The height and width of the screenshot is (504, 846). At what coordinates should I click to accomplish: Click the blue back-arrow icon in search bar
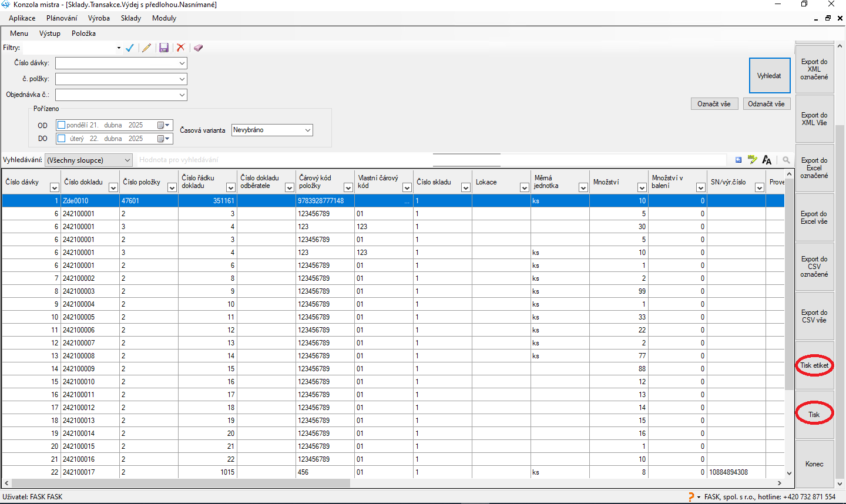[x=738, y=160]
